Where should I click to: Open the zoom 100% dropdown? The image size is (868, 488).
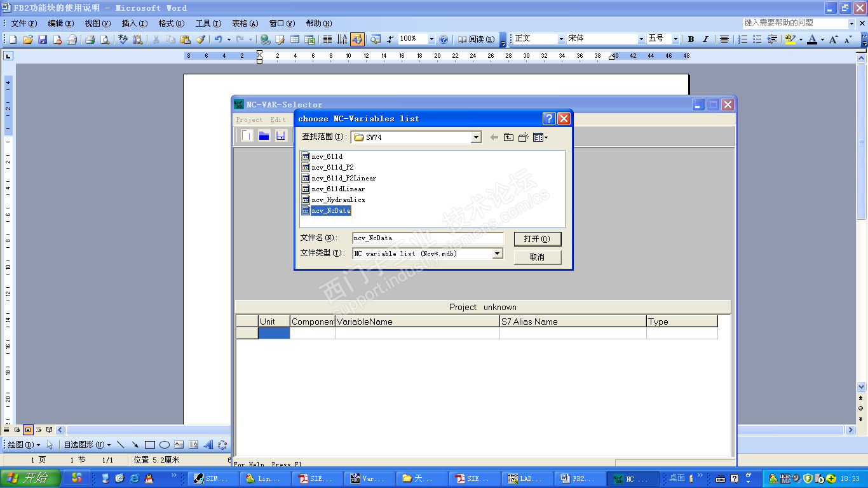tap(432, 39)
